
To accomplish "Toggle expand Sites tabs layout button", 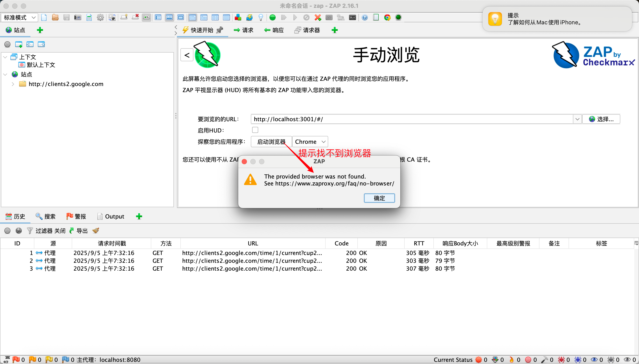I will (x=158, y=18).
